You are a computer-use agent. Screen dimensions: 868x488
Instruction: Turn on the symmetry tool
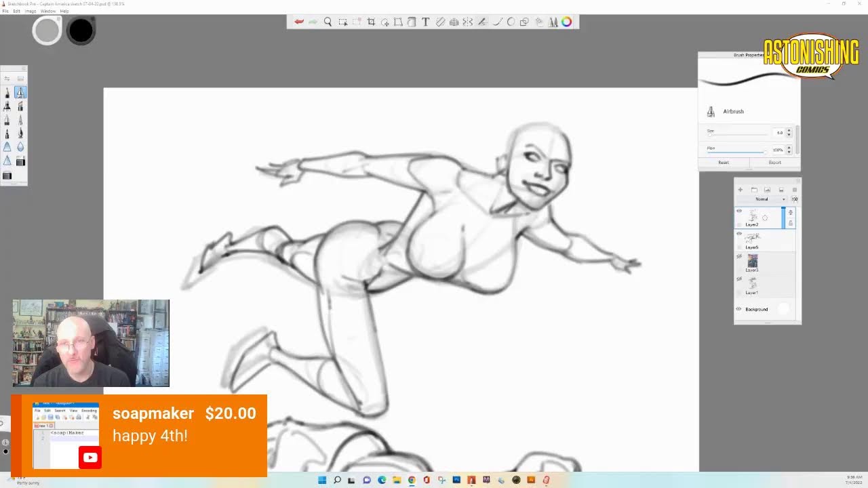pos(468,22)
